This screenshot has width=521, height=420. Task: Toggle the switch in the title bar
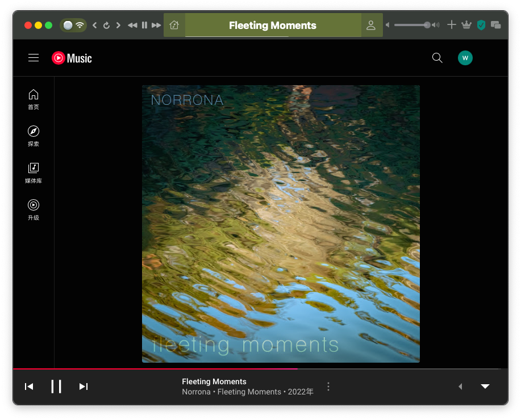click(68, 25)
